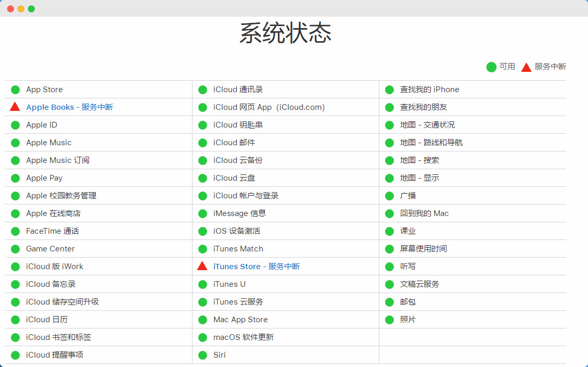The height and width of the screenshot is (367, 588).
Task: Click the yellow minimize button in the window corner
Action: point(21,8)
